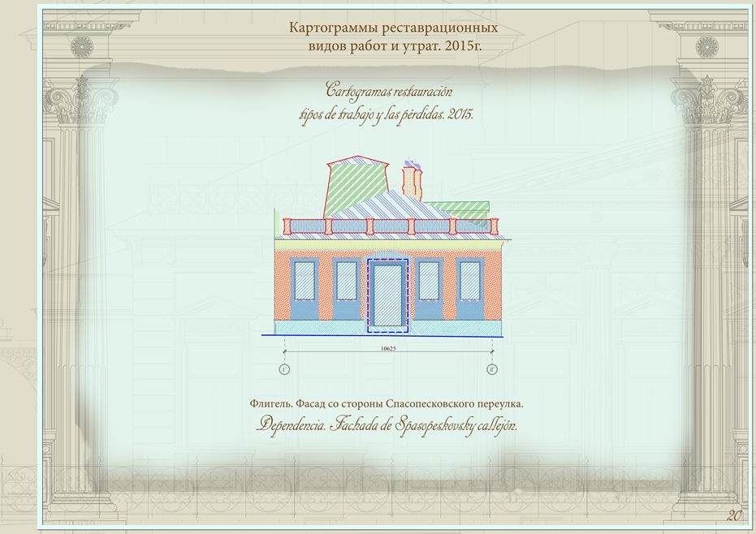Click the Spanish caption 'Dependencia. Fachada de Spasopeskovsky callejón'
Screen dimensions: 756x534
(x=387, y=424)
